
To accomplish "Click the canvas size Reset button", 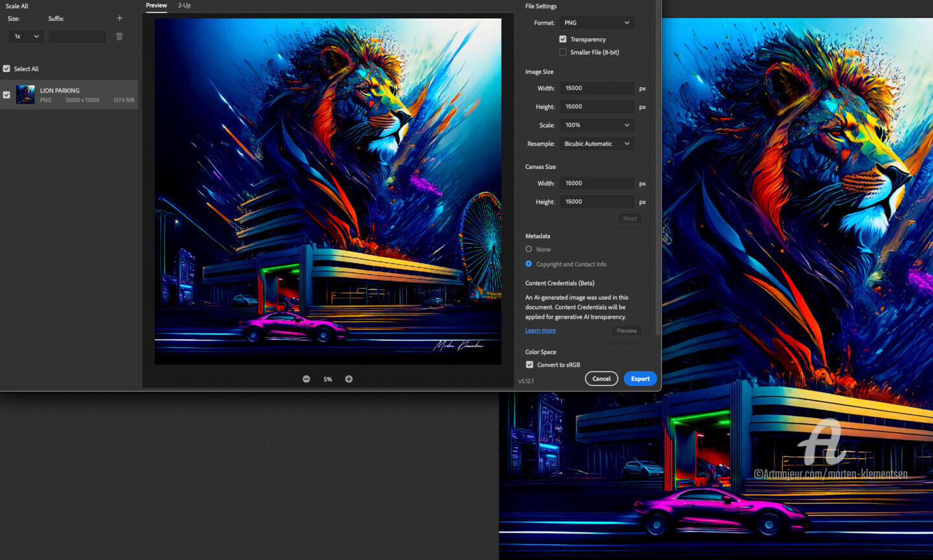I will tap(630, 219).
